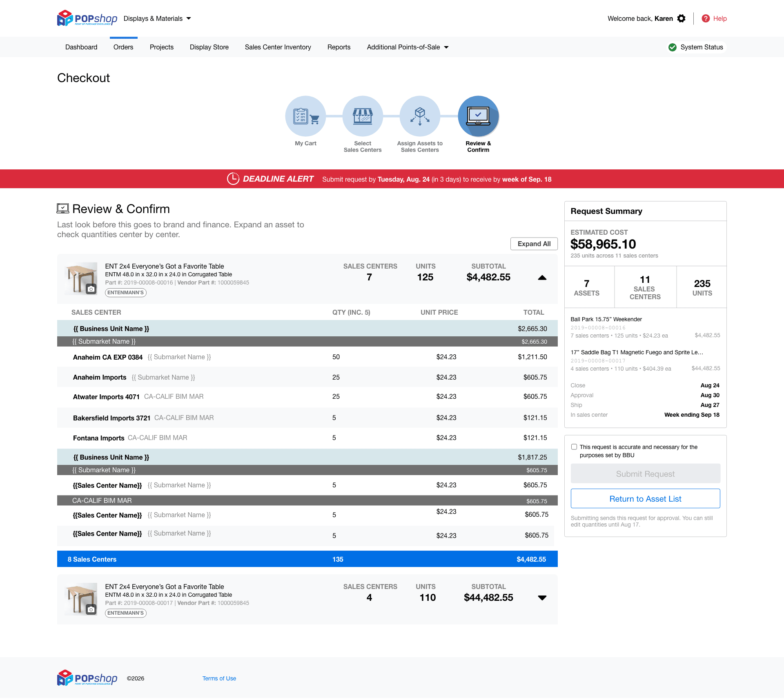Go to the My Cart step icon
The height and width of the screenshot is (700, 784).
[305, 116]
